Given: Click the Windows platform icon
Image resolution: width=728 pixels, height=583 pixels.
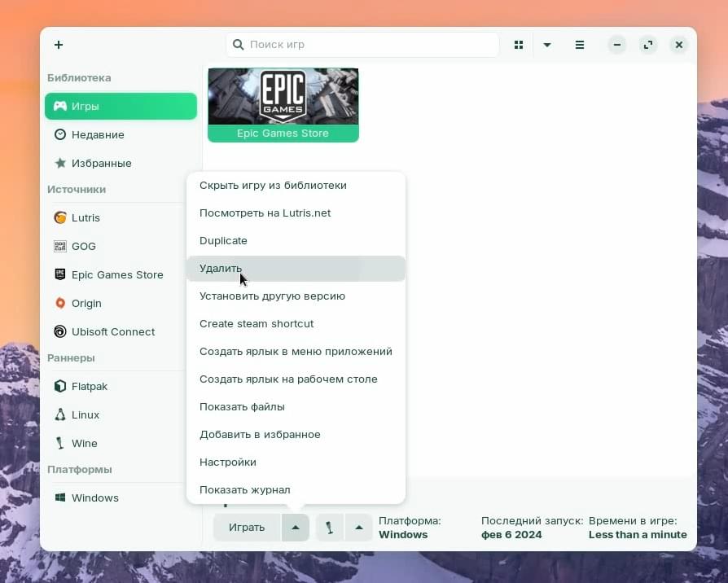Looking at the screenshot, I should pos(60,498).
